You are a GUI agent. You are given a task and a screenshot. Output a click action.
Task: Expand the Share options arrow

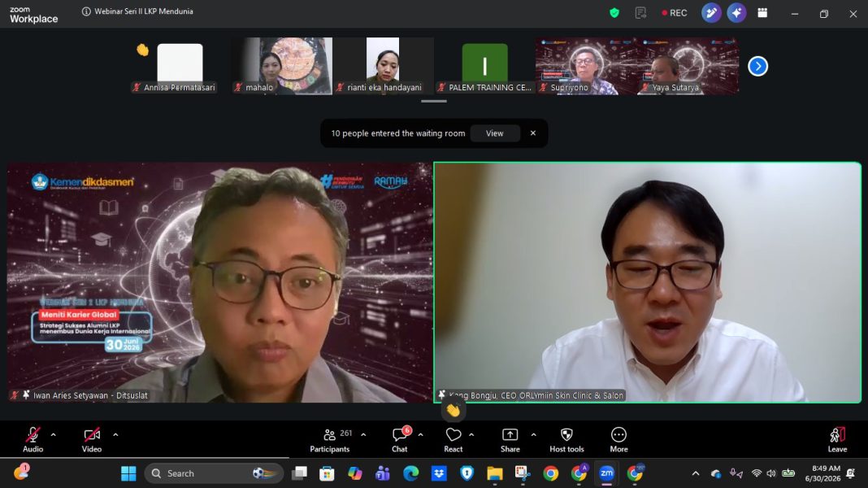pos(534,435)
